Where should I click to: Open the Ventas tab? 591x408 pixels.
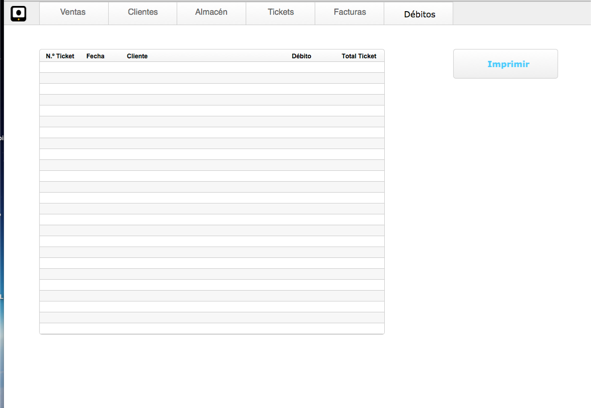click(73, 13)
